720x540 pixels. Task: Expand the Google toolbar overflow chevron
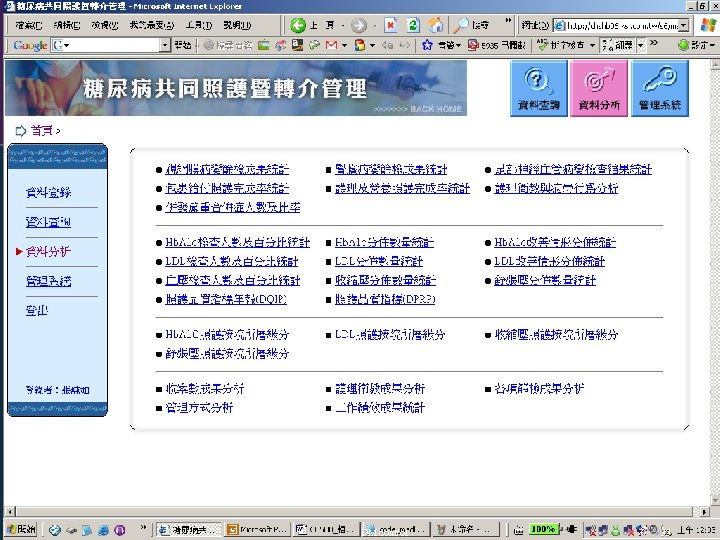tap(654, 43)
